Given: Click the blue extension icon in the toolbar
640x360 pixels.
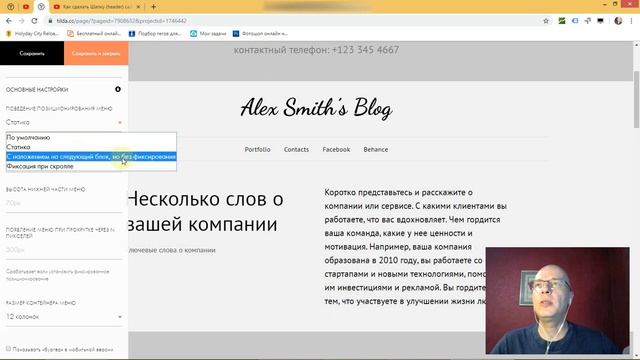Looking at the screenshot, I should 575,21.
